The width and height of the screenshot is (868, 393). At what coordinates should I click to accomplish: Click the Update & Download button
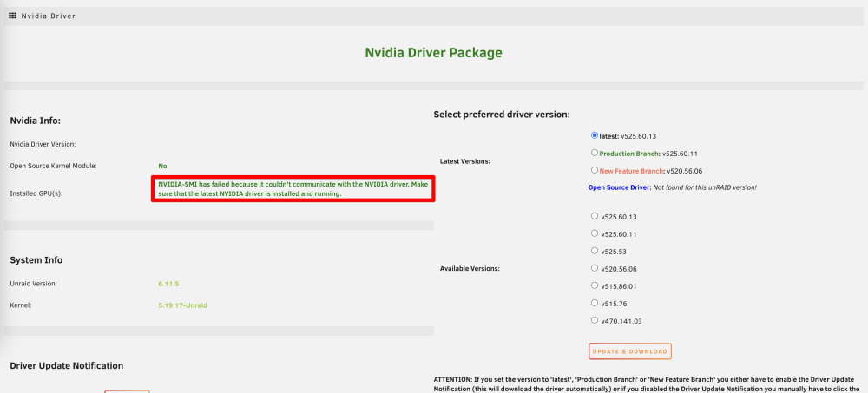(630, 351)
